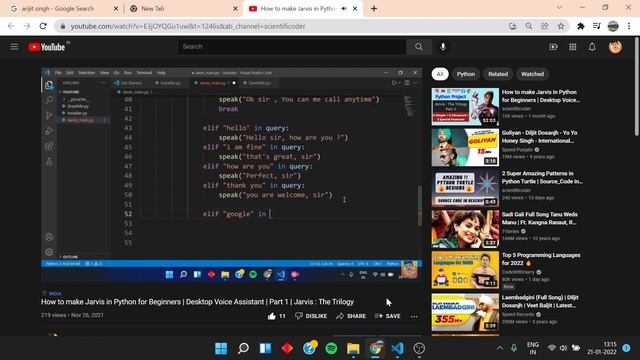Screen dimensions: 640x360
Task: Go forward with browser forward arrow
Action: (x=27, y=26)
